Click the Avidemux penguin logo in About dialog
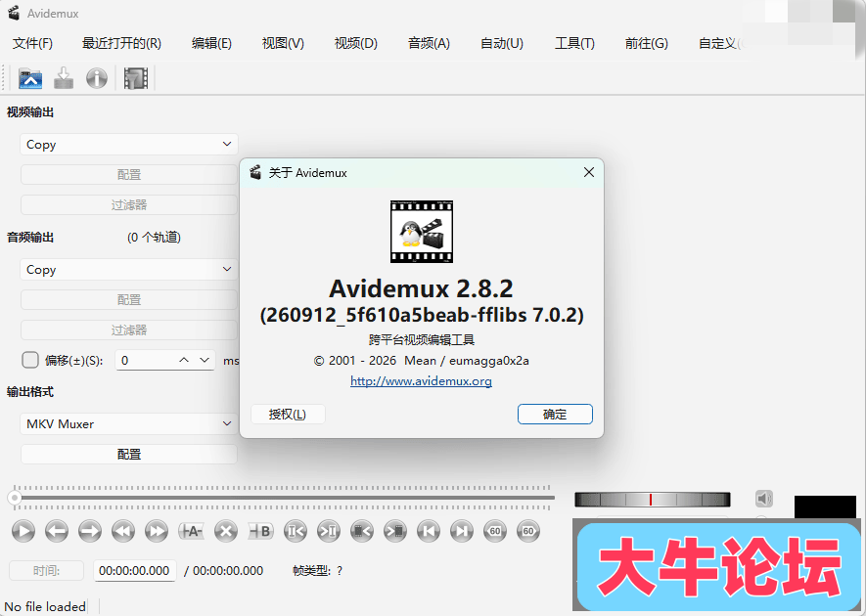Viewport: 866px width, 616px height. pos(422,232)
